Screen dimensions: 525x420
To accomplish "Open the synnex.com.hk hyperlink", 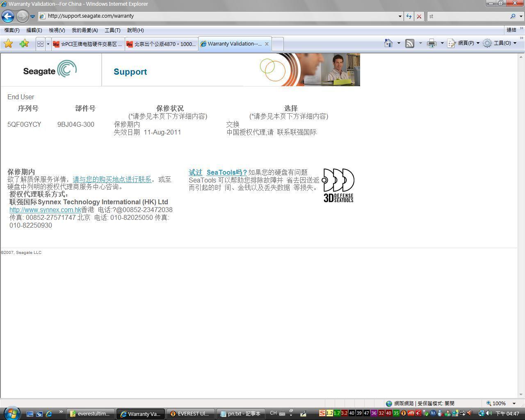I will tap(45, 210).
